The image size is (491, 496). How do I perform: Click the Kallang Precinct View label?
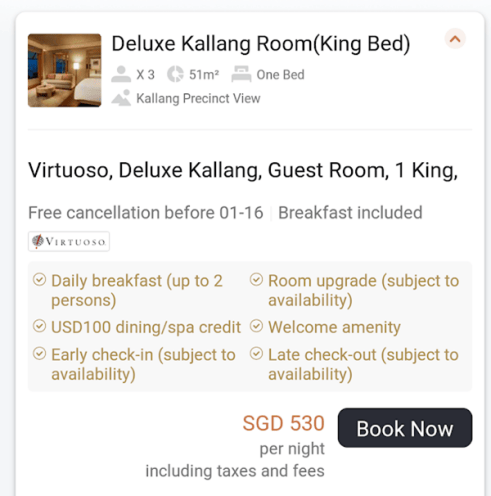point(198,99)
